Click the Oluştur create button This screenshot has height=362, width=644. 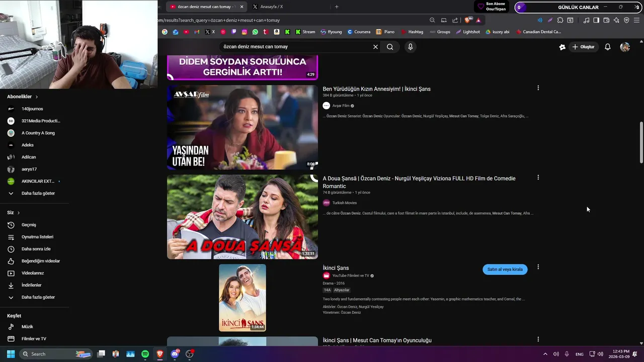pos(583,47)
